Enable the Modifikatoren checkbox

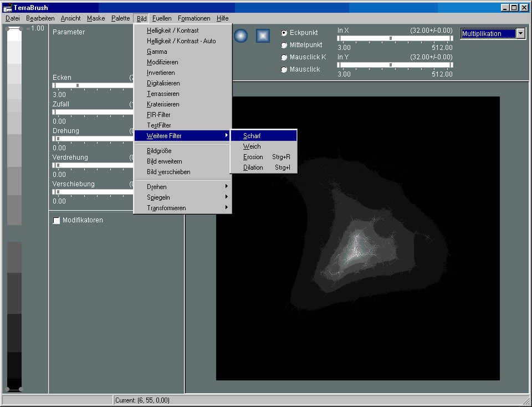click(x=57, y=221)
